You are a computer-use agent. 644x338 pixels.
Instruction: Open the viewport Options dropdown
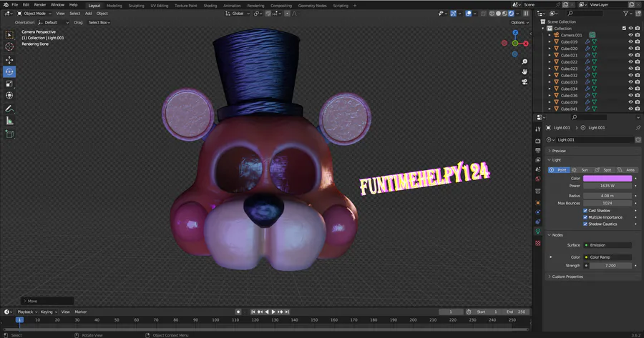tap(519, 23)
